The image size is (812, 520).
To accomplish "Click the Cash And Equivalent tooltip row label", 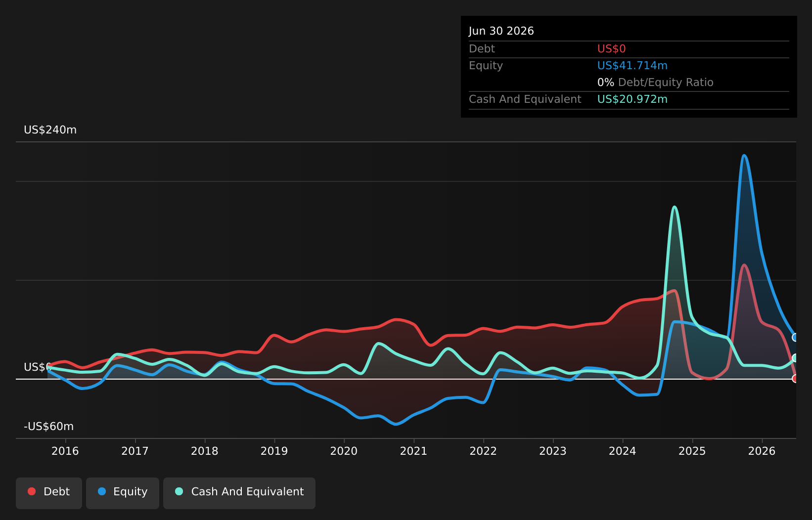I will tap(525, 99).
